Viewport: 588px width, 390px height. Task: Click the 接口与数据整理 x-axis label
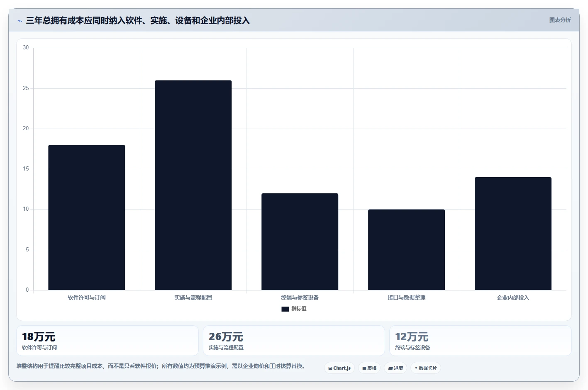pos(407,297)
